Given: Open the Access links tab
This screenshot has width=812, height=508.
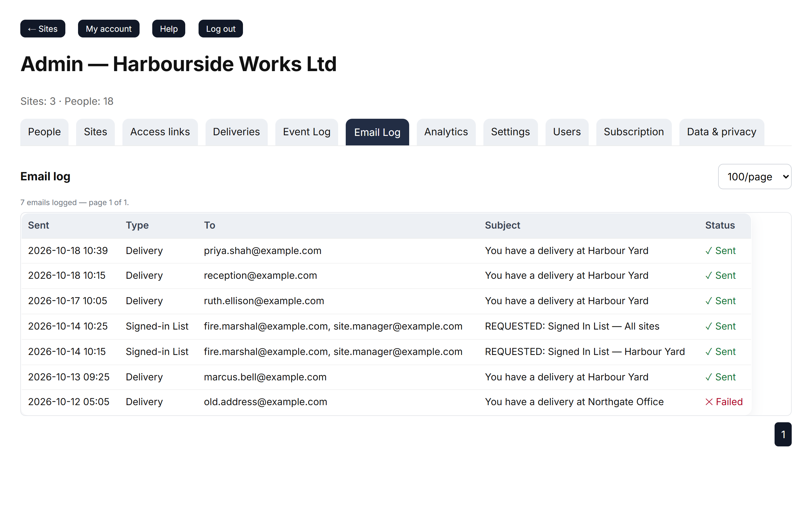Looking at the screenshot, I should 160,132.
